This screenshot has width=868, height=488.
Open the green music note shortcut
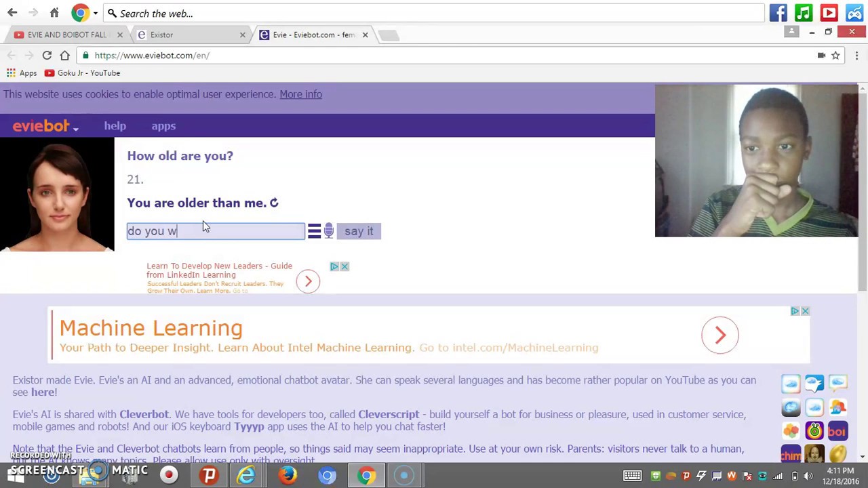[804, 13]
